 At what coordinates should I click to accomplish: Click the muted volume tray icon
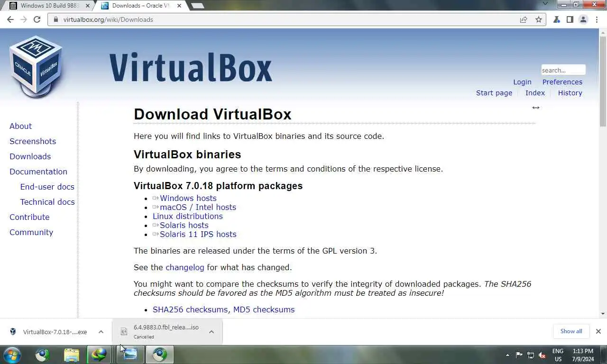tap(542, 355)
